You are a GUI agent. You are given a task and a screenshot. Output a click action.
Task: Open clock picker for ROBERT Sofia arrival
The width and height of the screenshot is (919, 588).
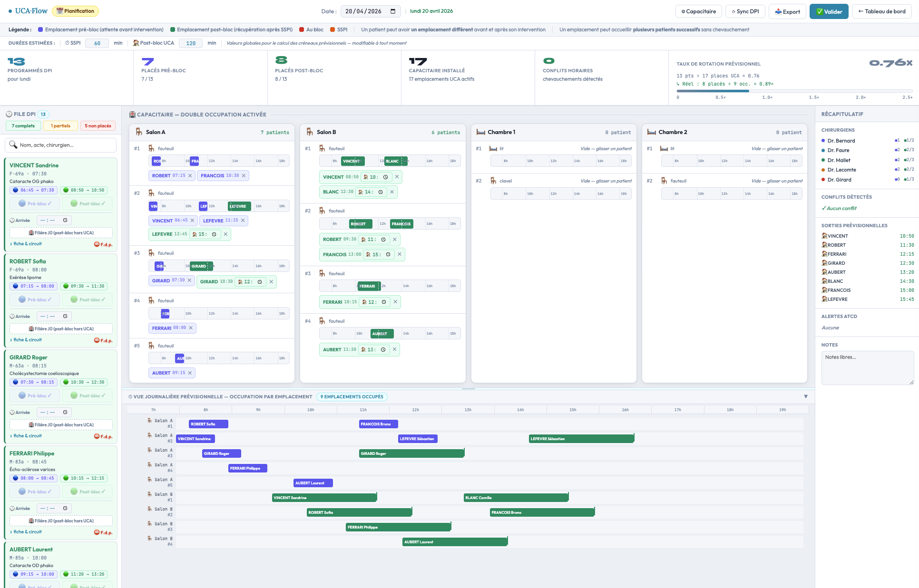tap(65, 316)
